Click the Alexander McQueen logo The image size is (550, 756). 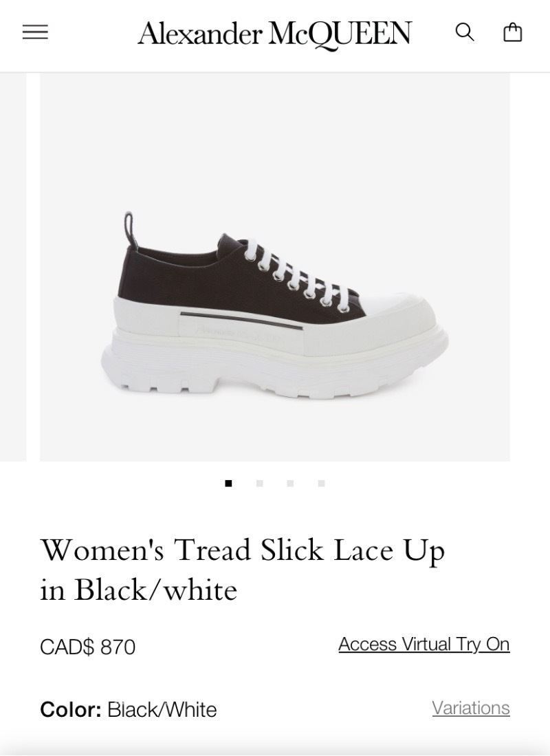click(x=274, y=34)
